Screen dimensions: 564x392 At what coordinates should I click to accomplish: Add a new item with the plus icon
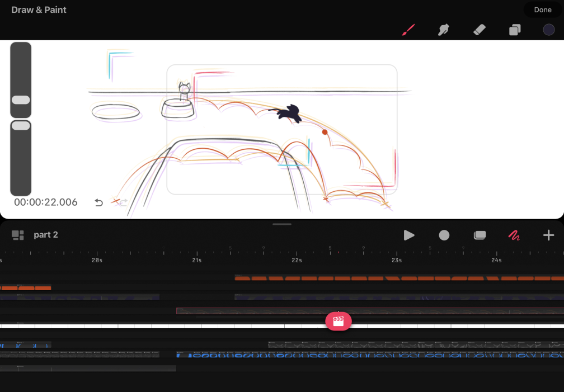pyautogui.click(x=548, y=235)
